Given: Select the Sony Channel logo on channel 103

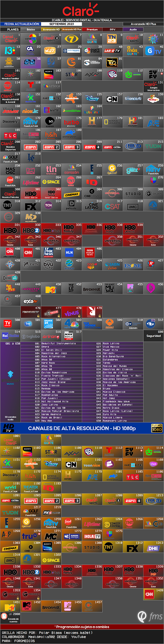Looking at the screenshot, I should click(49, 74).
